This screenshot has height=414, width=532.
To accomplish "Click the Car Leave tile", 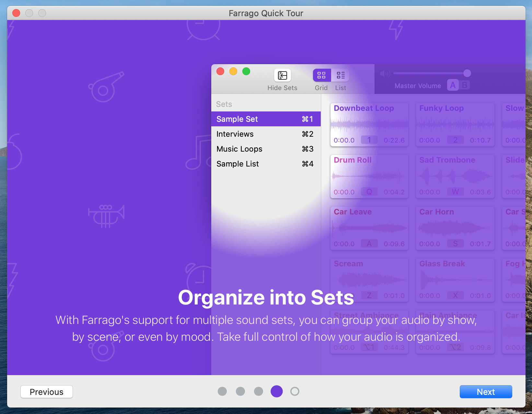I will pos(369,228).
